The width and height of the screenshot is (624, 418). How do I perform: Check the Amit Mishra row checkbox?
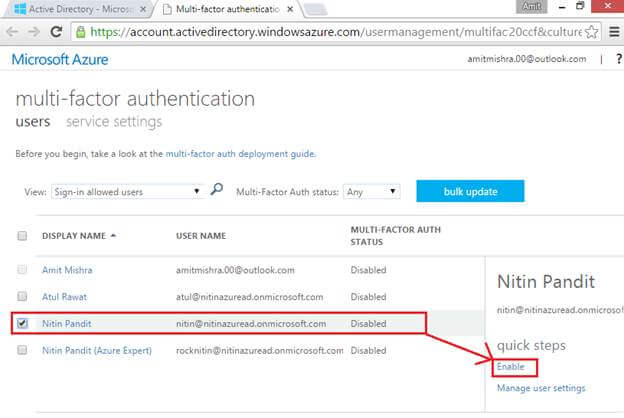(22, 270)
